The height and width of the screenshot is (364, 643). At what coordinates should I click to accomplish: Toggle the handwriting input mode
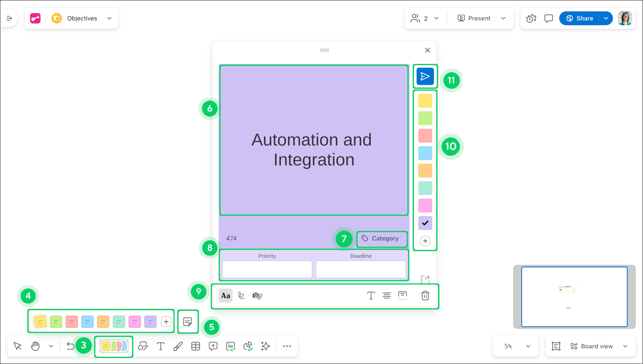point(241,296)
